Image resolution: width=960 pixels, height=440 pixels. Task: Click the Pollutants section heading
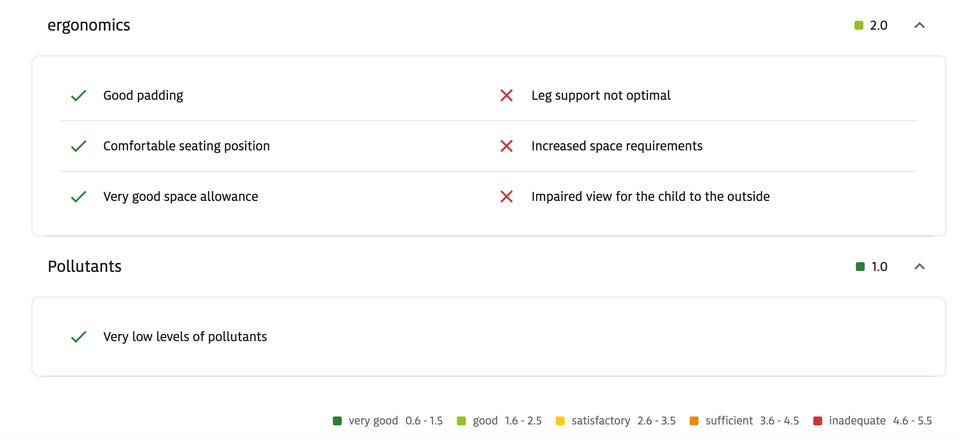85,267
